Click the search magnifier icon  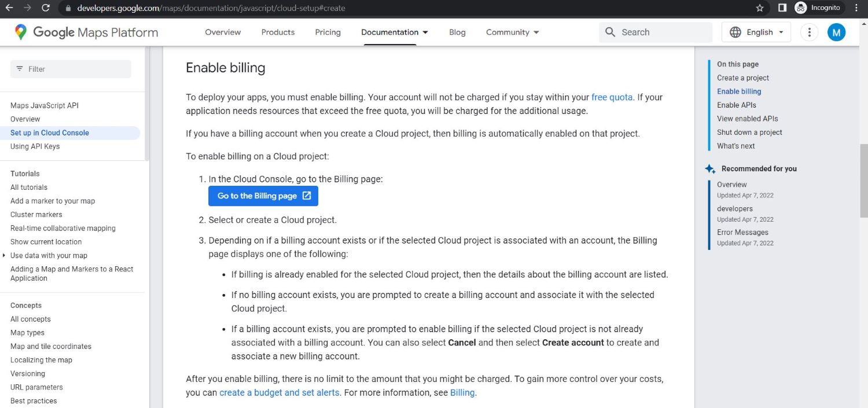(610, 32)
